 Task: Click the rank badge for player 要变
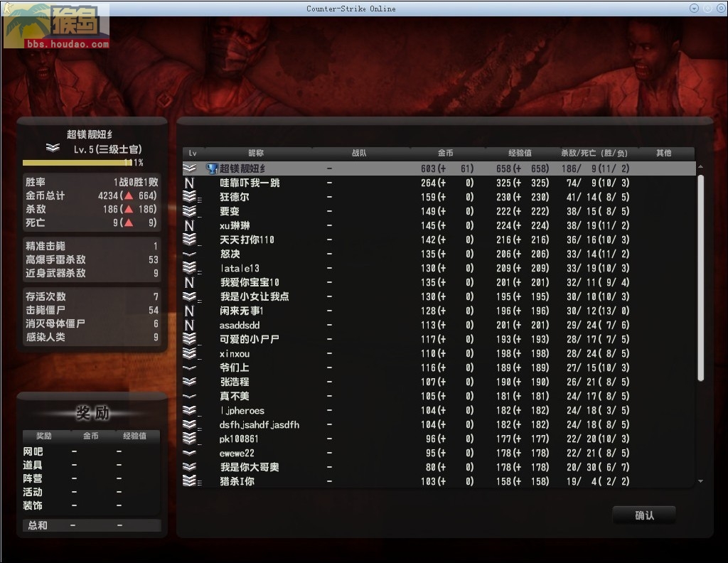(x=191, y=211)
